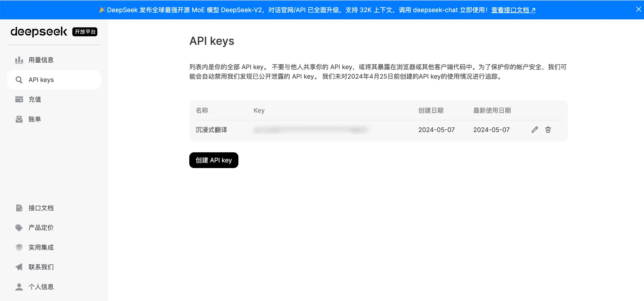
Task: View 产品定价 pricing via tag icon
Action: click(19, 228)
